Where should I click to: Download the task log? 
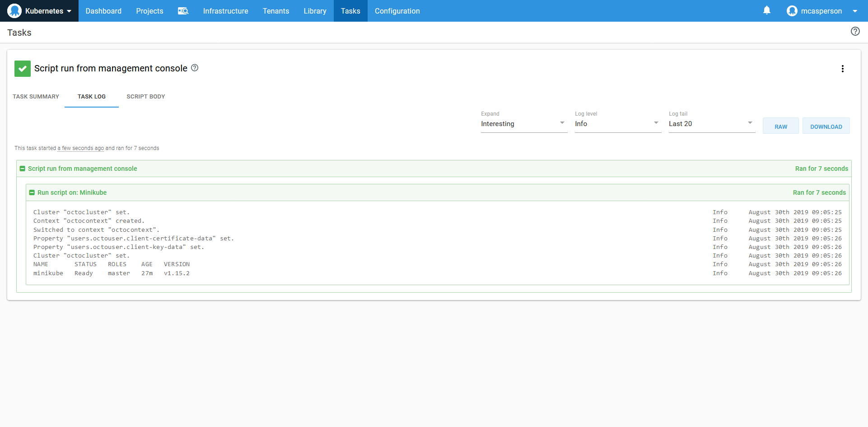tap(826, 127)
